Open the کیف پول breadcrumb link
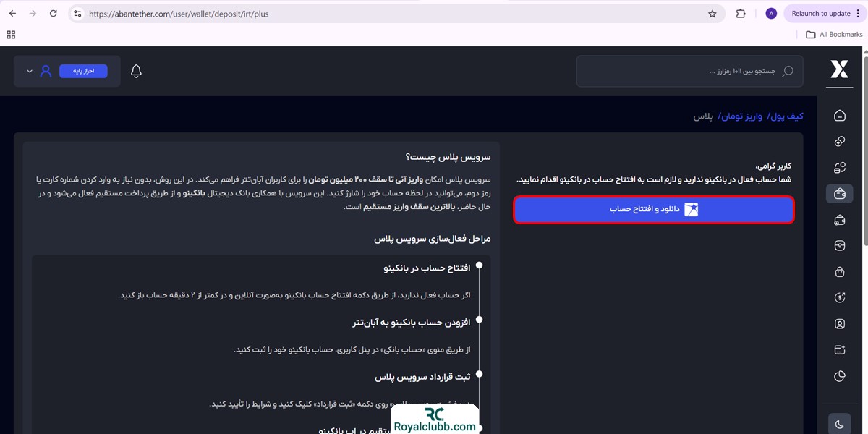Viewport: 868px width, 434px height. tap(787, 116)
